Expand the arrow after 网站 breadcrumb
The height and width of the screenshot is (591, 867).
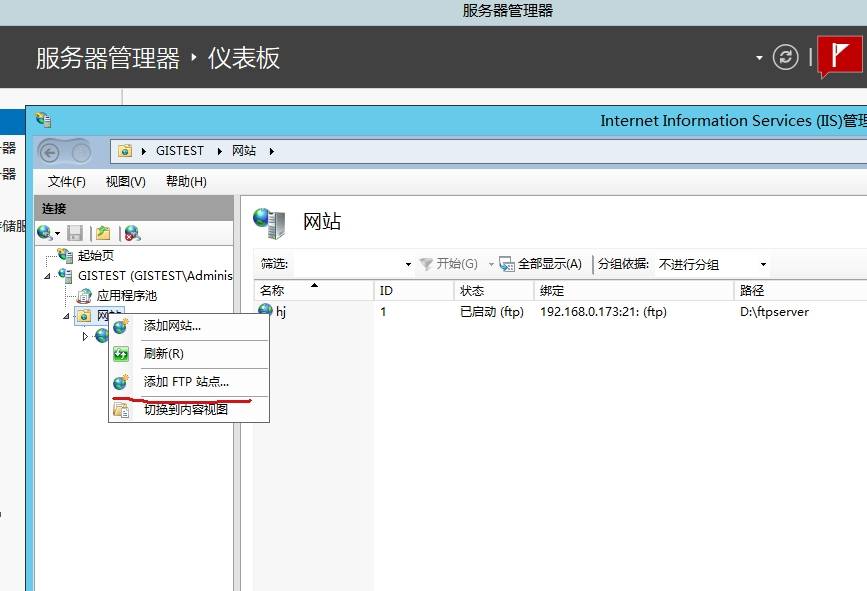(x=271, y=151)
